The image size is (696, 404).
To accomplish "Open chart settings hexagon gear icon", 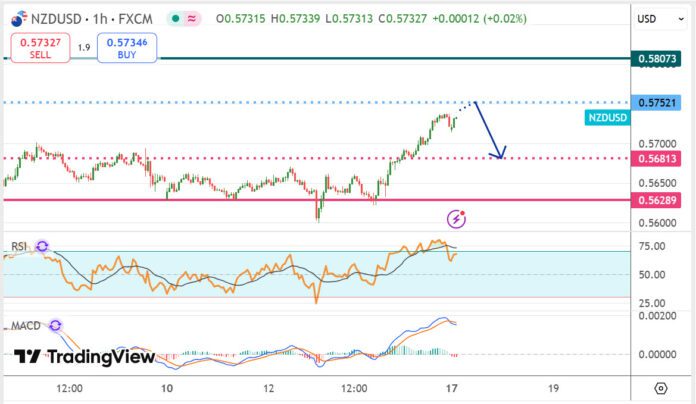I will tap(660, 388).
